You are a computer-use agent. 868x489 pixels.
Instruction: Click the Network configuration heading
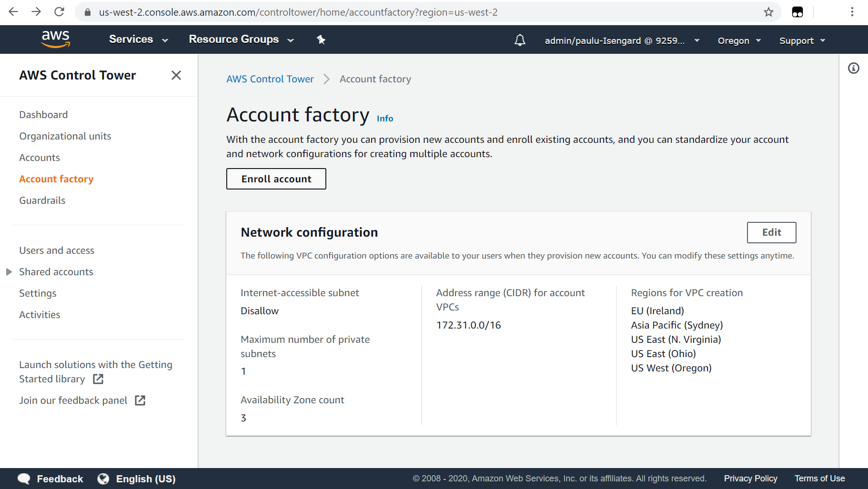(309, 232)
